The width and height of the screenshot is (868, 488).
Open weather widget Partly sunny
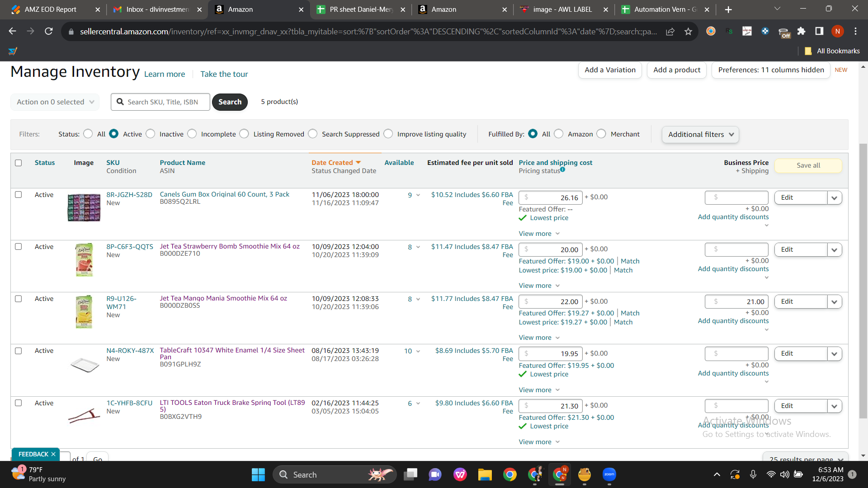(x=39, y=474)
